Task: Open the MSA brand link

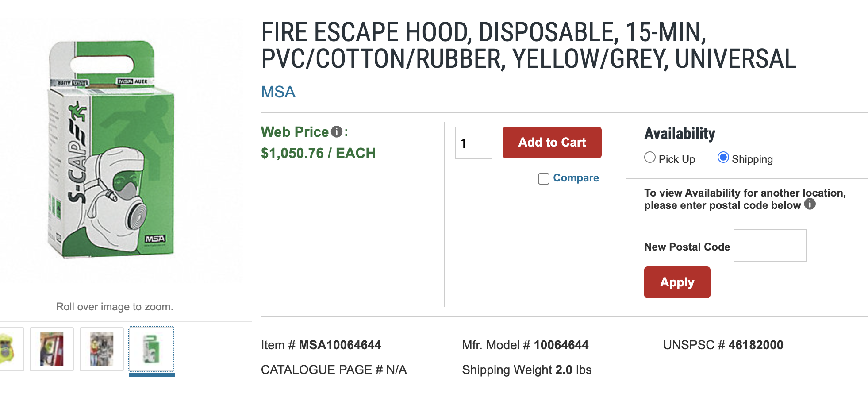Action: (278, 92)
